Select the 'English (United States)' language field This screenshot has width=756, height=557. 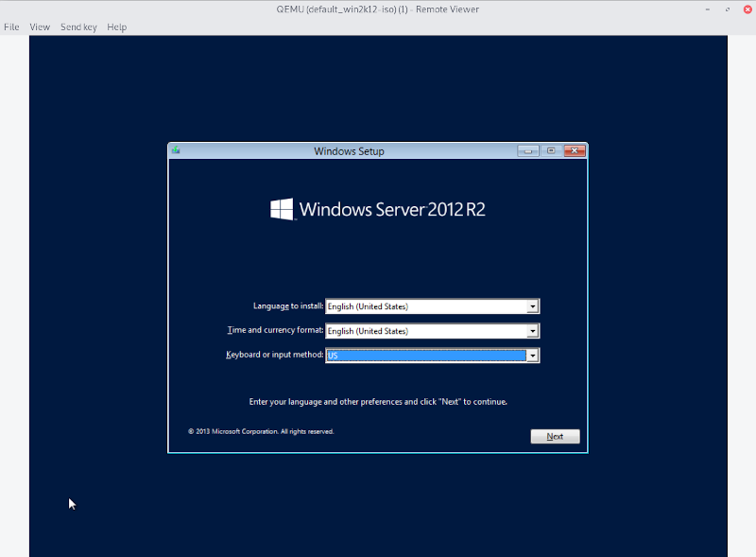(425, 305)
